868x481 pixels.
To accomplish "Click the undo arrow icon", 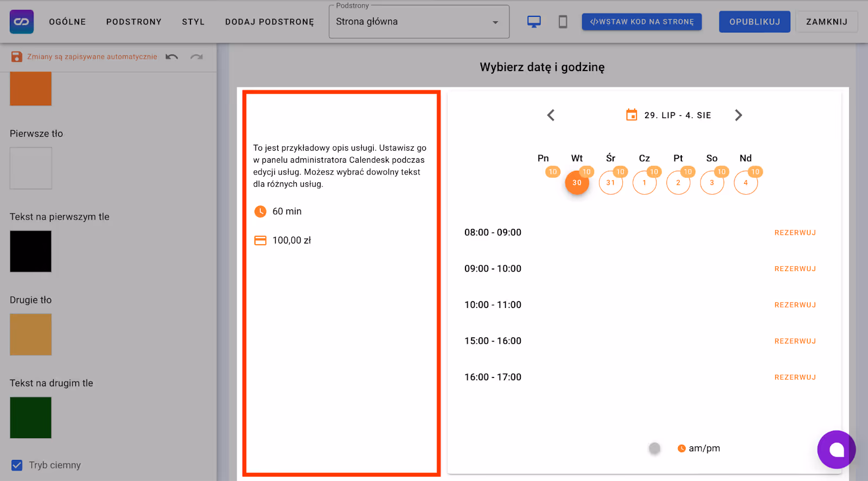I will coord(172,57).
